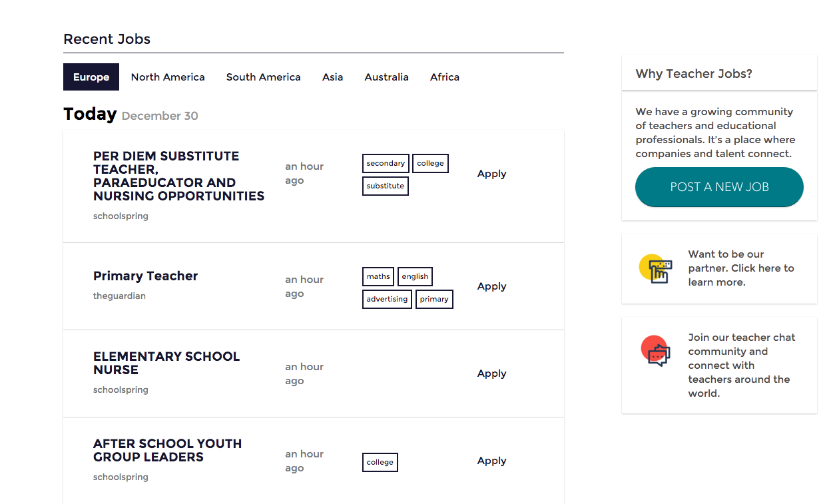Select the 'secondary' tag on the substitute teacher job
833x504 pixels.
[386, 163]
